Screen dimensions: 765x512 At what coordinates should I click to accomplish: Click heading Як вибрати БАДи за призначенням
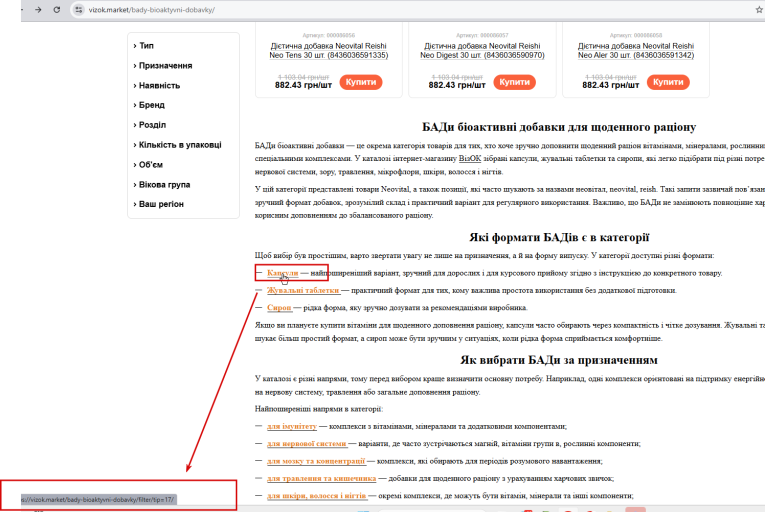(x=559, y=360)
